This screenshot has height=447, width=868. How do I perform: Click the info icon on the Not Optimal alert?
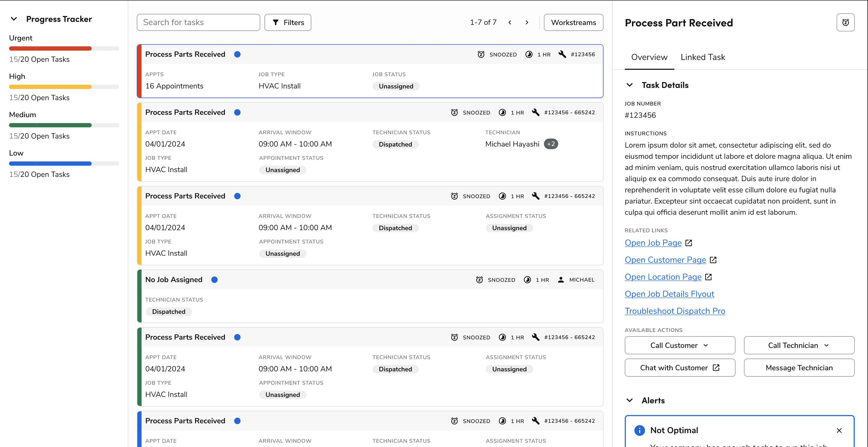(639, 430)
